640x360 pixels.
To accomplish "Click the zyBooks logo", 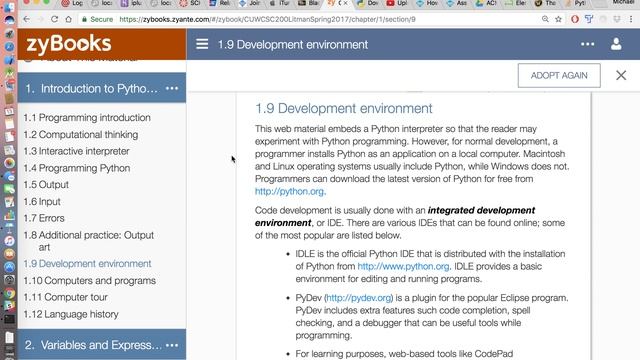I will click(x=69, y=44).
